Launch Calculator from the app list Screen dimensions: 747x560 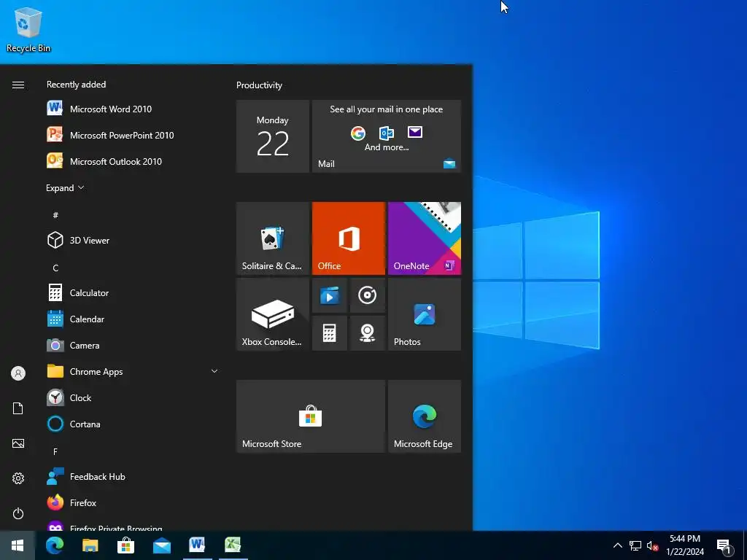pos(133,293)
